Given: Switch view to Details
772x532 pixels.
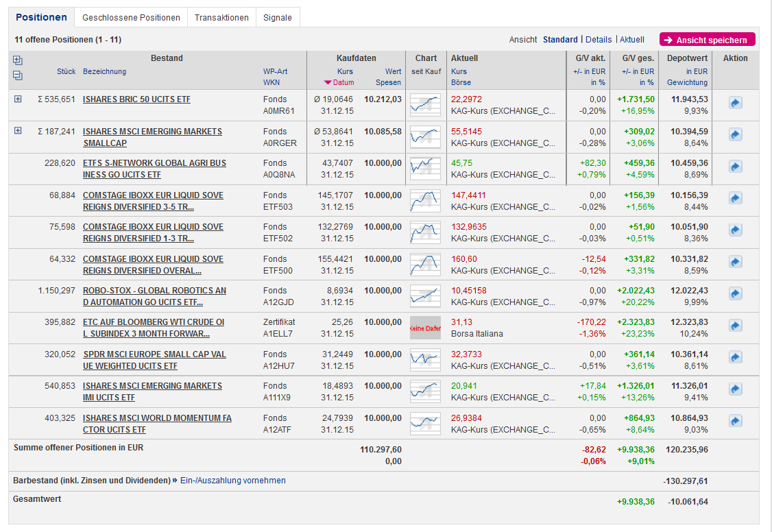Looking at the screenshot, I should tap(599, 40).
